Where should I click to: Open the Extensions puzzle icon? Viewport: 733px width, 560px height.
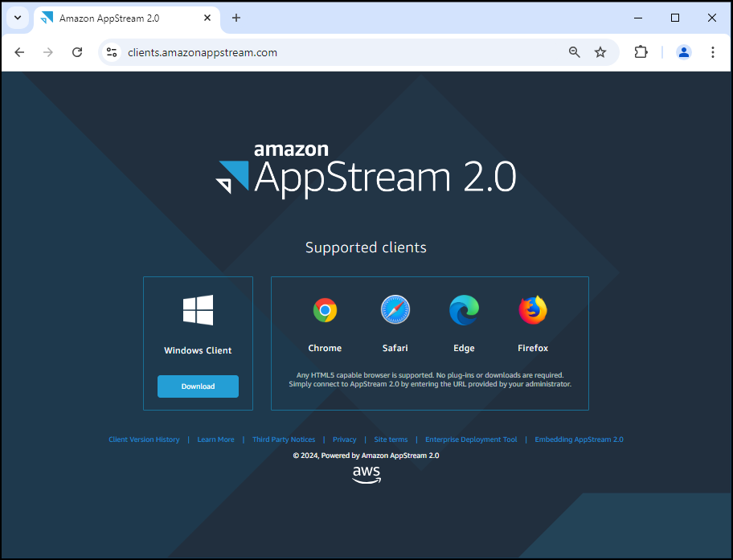coord(641,52)
